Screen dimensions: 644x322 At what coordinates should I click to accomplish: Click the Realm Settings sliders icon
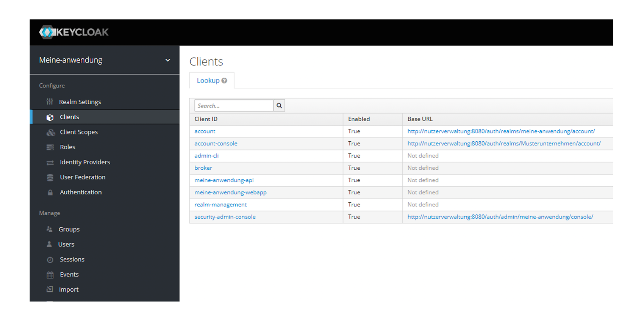50,102
